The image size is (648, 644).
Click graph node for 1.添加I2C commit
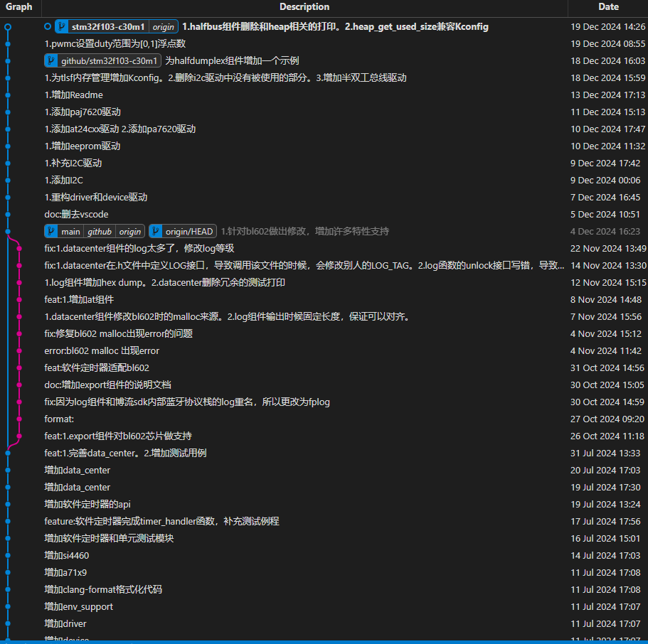pyautogui.click(x=8, y=180)
